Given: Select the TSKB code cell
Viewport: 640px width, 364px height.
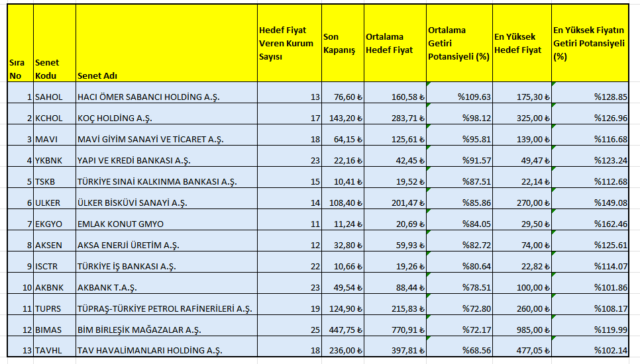Looking at the screenshot, I should (x=55, y=177).
